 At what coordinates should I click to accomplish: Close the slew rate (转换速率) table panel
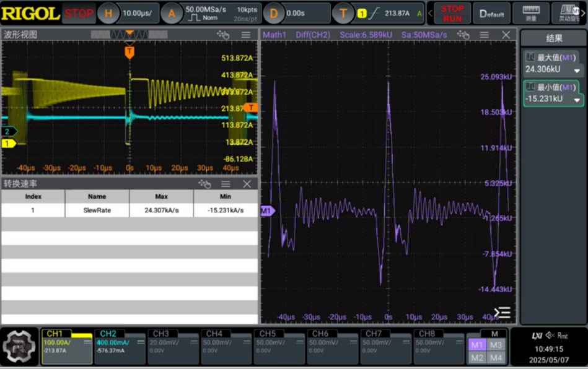[x=247, y=184]
